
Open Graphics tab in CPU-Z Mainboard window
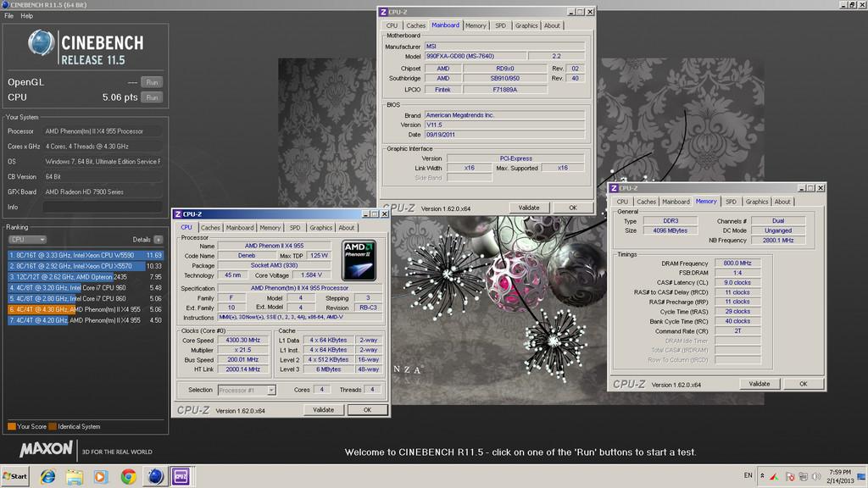click(526, 25)
